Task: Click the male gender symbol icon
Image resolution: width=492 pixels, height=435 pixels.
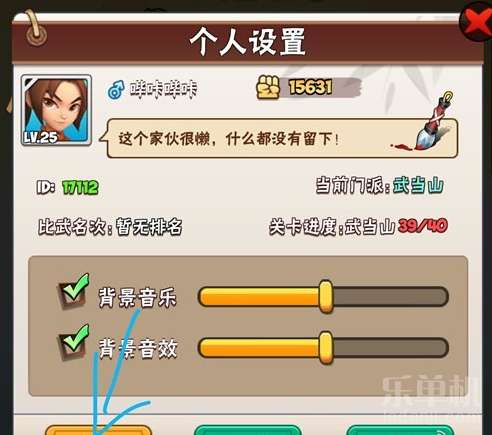Action: tap(116, 89)
